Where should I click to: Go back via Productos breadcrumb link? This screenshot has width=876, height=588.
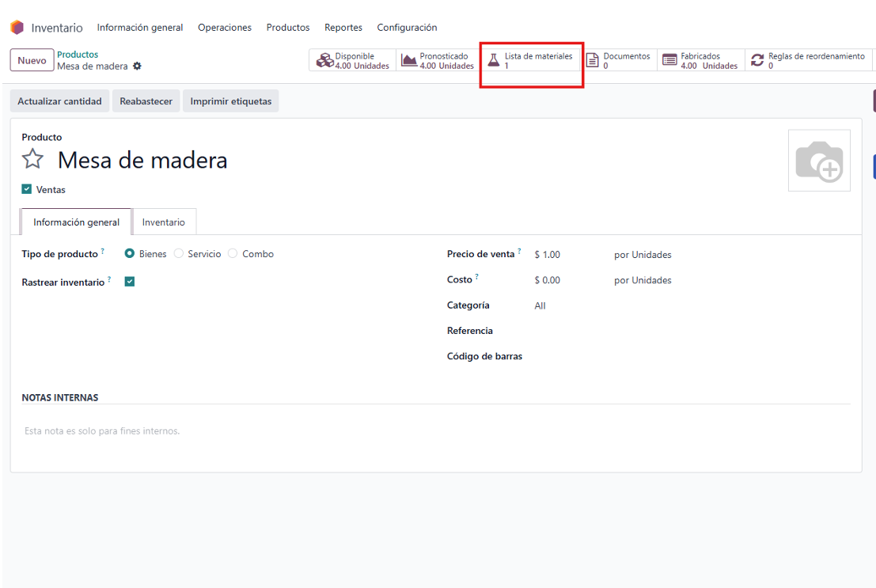78,55
